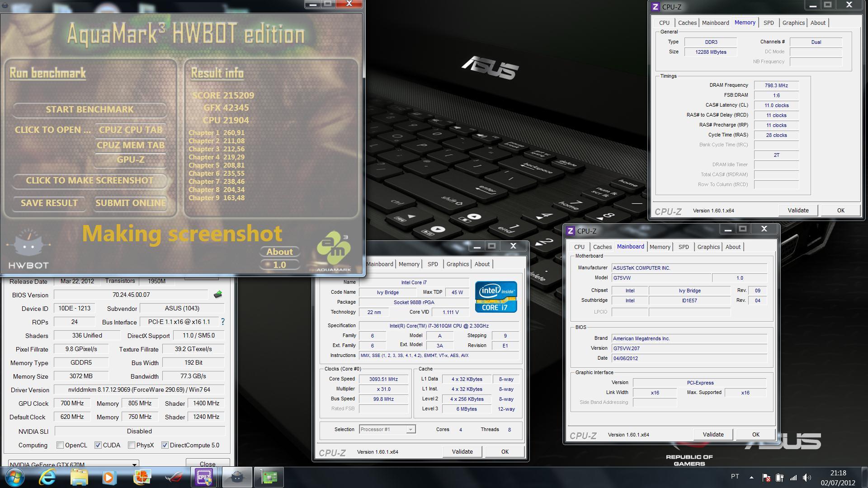Click the BIOS save chip icon in GPU-Z

click(x=218, y=295)
